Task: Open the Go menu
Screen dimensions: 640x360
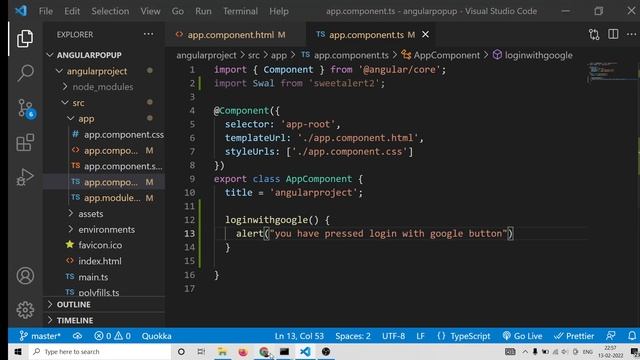Action: point(178,11)
